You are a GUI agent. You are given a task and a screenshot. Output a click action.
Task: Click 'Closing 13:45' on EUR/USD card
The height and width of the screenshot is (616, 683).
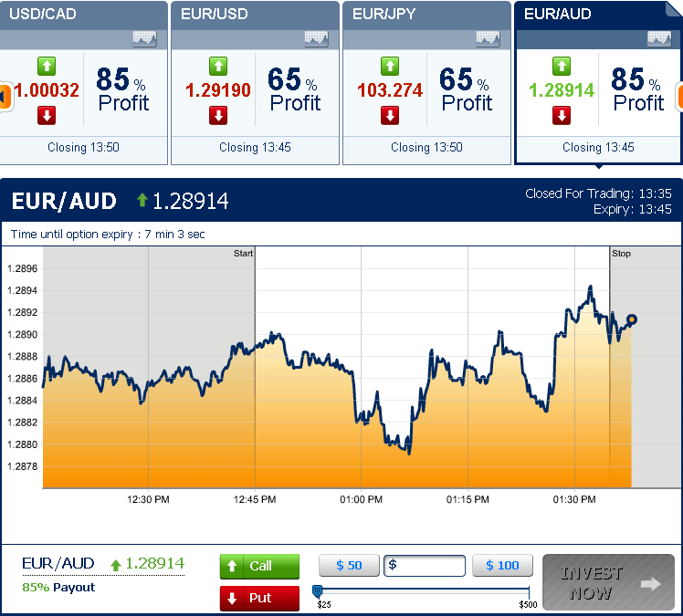tap(255, 147)
